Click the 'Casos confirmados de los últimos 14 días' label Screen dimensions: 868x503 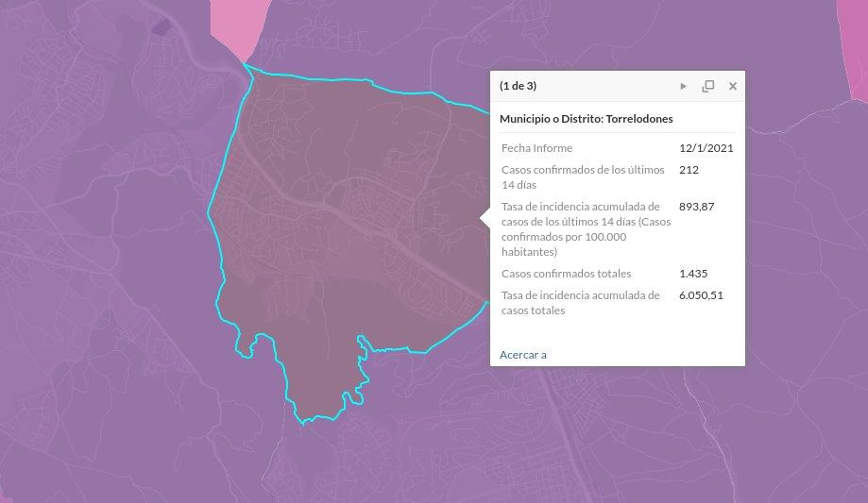[x=583, y=177]
